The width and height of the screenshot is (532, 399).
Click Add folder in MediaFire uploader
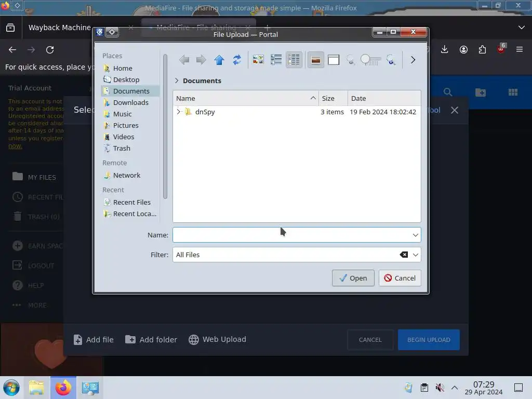(x=151, y=340)
